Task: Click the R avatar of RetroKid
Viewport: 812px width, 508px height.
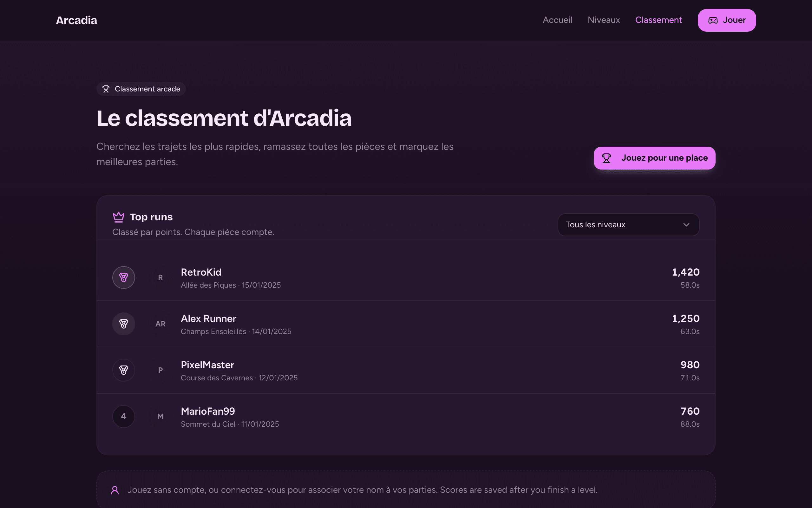Action: [160, 277]
